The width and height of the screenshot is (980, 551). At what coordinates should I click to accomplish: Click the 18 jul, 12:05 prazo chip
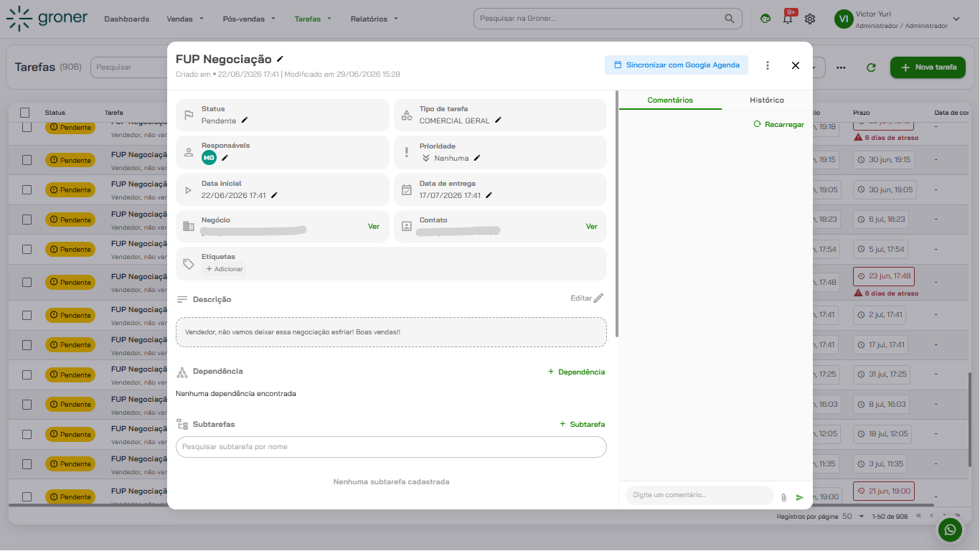tap(882, 434)
